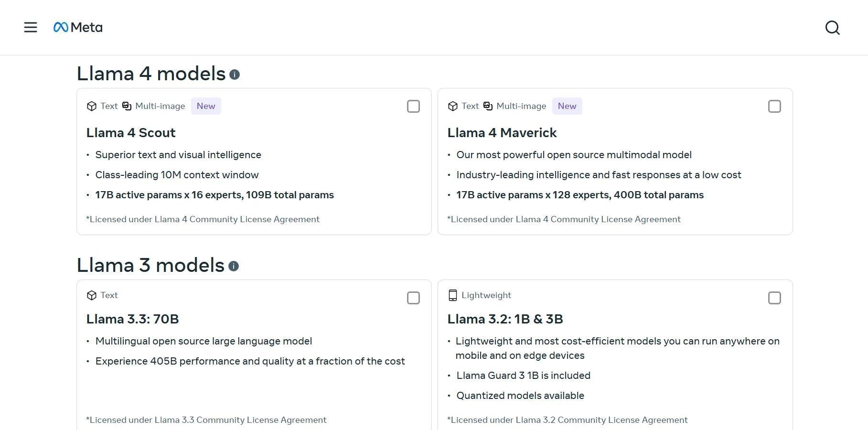Click the Llama 4 Maverick heading
The image size is (868, 430).
pos(502,133)
